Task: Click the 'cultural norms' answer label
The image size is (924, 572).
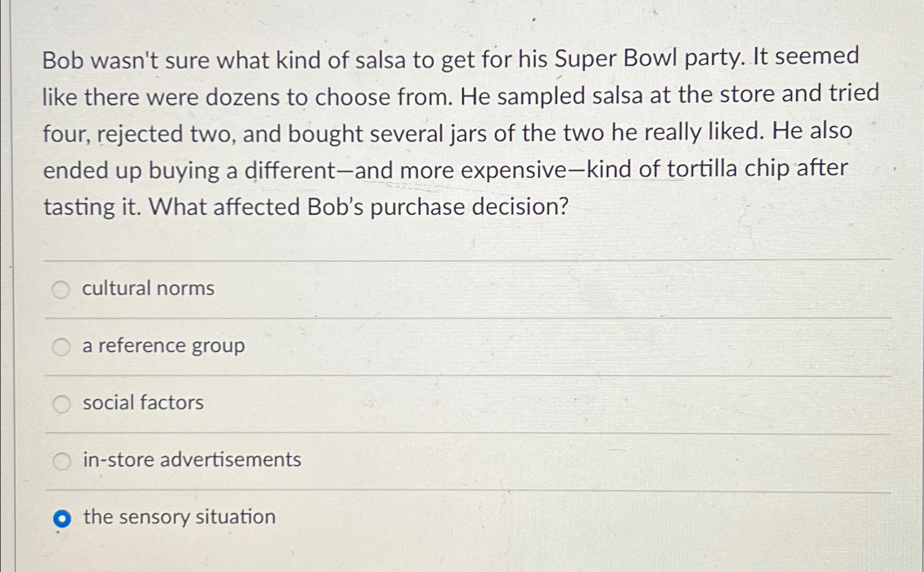Action: pos(148,288)
